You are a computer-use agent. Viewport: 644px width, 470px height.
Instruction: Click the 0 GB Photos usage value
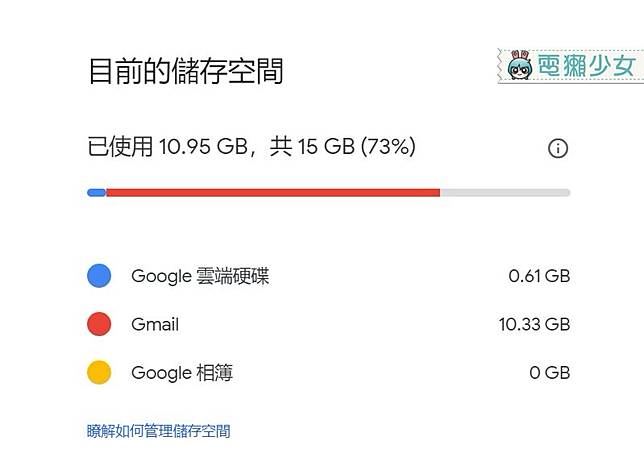point(550,373)
